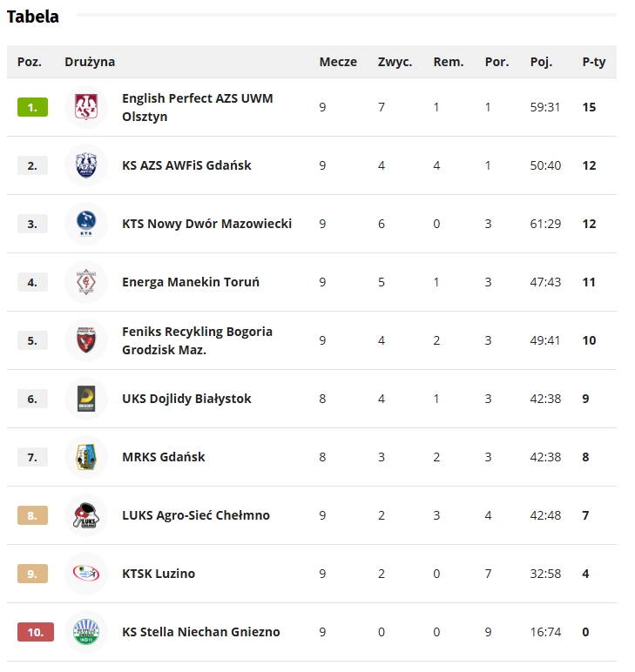Image resolution: width=635 pixels, height=672 pixels.
Task: Click the Feniks Recykling Bogoria team logo
Action: coord(85,340)
